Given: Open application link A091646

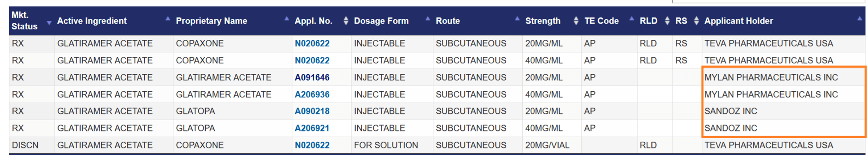Looking at the screenshot, I should [x=312, y=77].
